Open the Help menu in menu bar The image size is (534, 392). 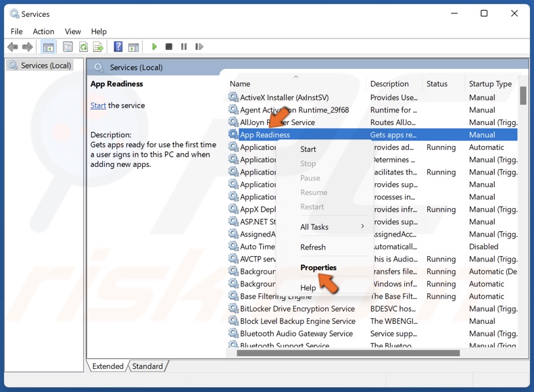click(x=99, y=32)
